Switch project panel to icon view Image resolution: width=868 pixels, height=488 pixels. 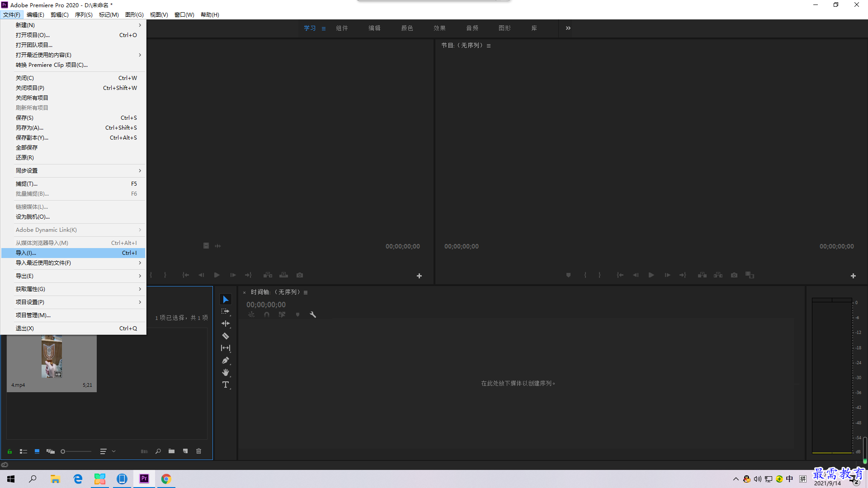[37, 451]
